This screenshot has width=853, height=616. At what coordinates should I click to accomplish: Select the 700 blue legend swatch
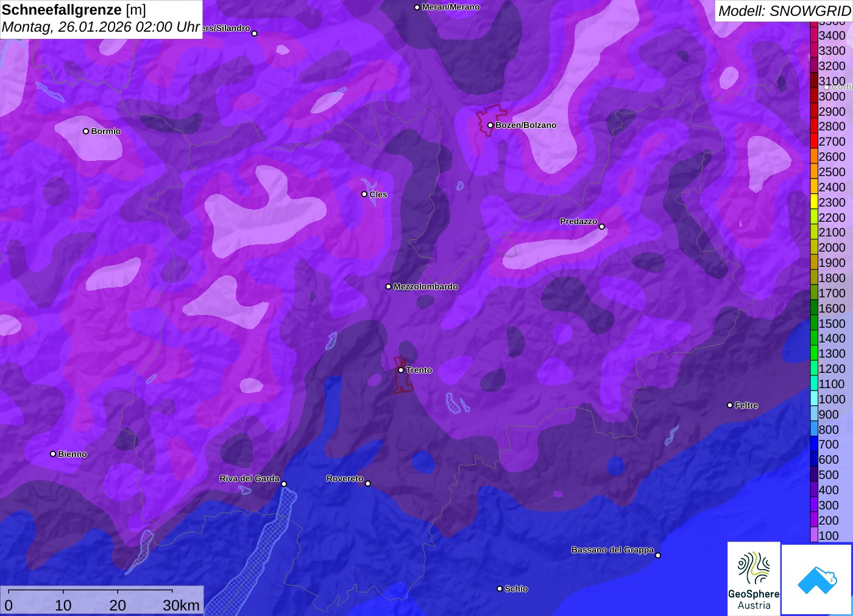coord(814,444)
